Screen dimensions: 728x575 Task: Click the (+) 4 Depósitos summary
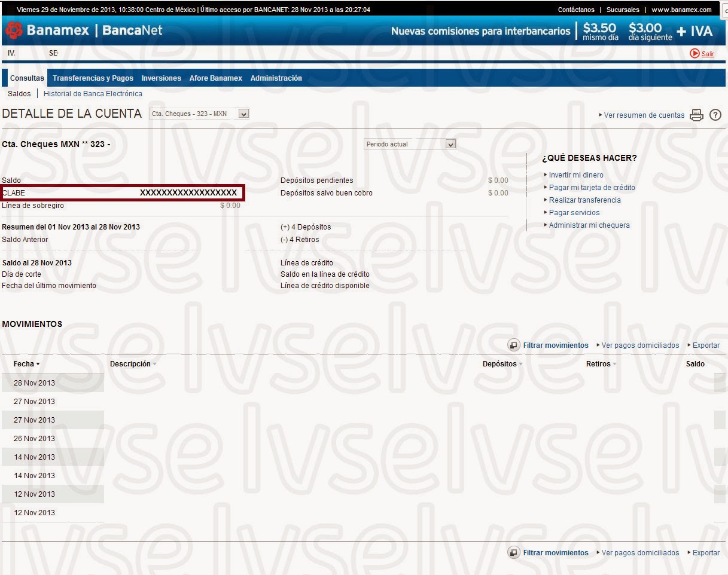coord(306,227)
